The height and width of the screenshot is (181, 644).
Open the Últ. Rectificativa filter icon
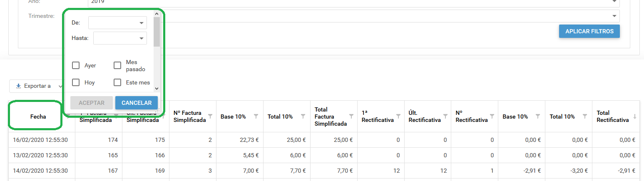(445, 116)
